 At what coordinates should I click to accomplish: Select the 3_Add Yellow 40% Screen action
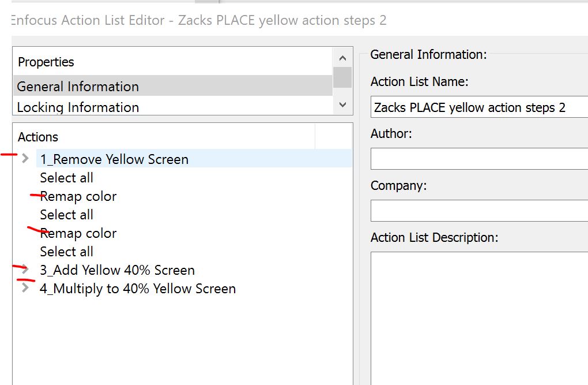coord(118,270)
